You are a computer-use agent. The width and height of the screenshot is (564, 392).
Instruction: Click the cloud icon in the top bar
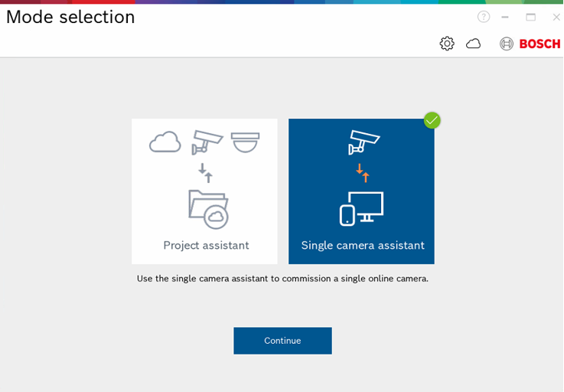[x=474, y=44]
